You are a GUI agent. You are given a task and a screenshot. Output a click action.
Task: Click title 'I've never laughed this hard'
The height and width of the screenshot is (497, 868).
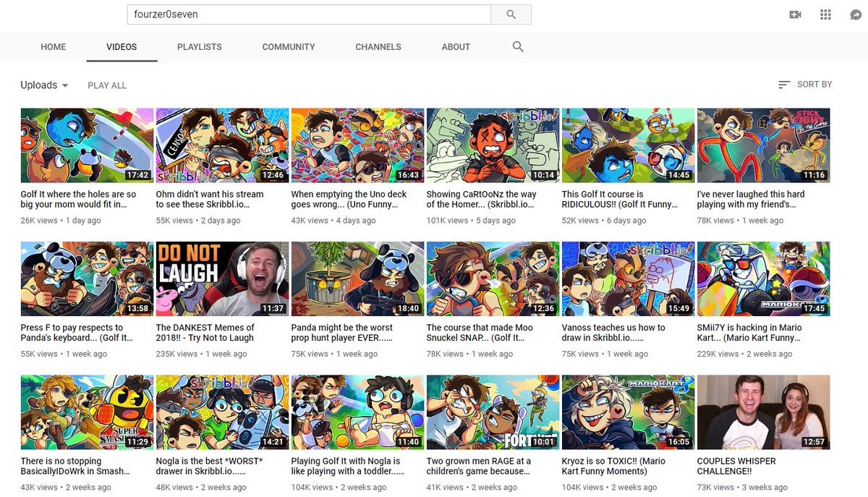[x=751, y=200]
